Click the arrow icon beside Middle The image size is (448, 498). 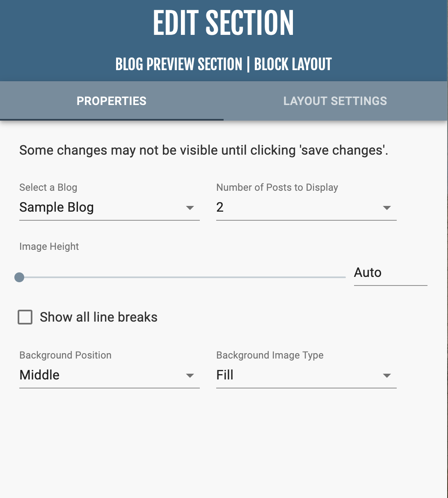coord(190,376)
